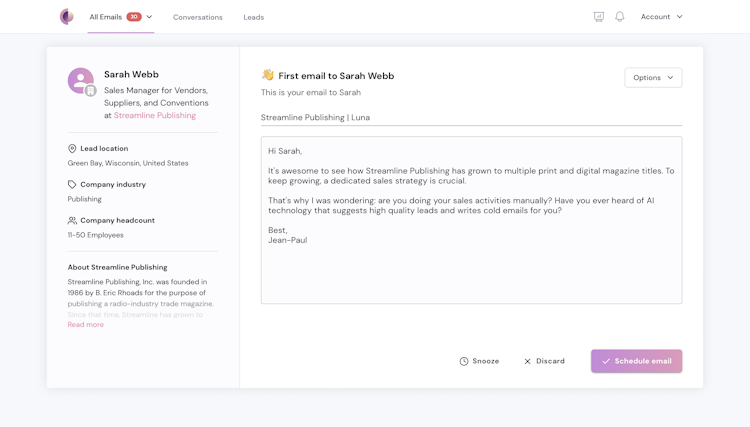Click Read more about Streamline Publishing
750x427 pixels.
pyautogui.click(x=86, y=325)
